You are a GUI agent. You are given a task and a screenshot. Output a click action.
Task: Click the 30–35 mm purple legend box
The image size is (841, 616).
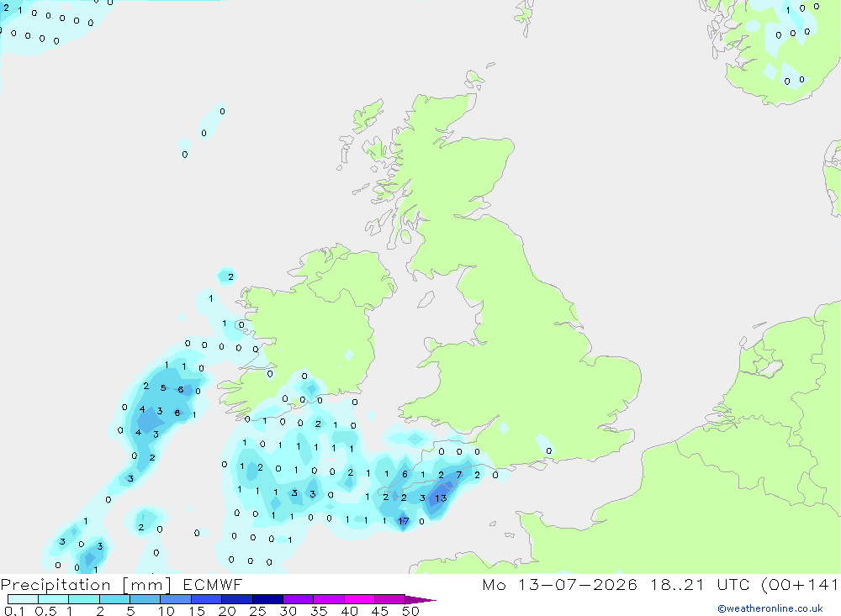point(298,599)
